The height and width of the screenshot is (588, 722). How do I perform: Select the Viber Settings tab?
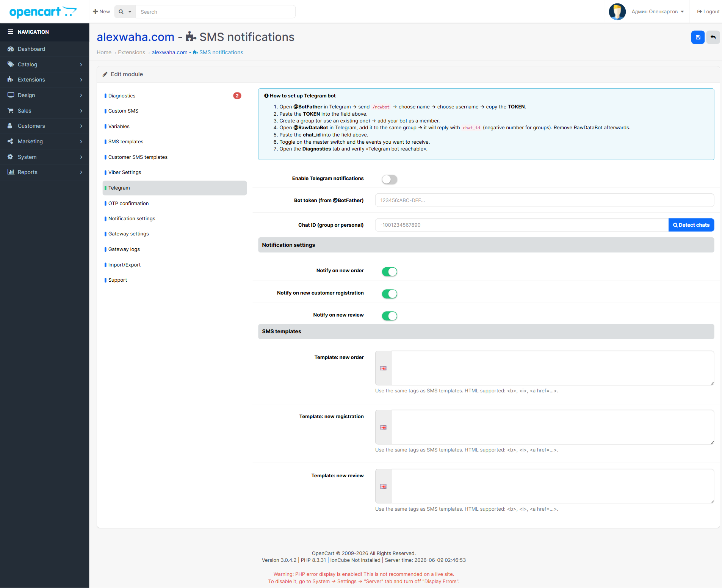click(175, 172)
